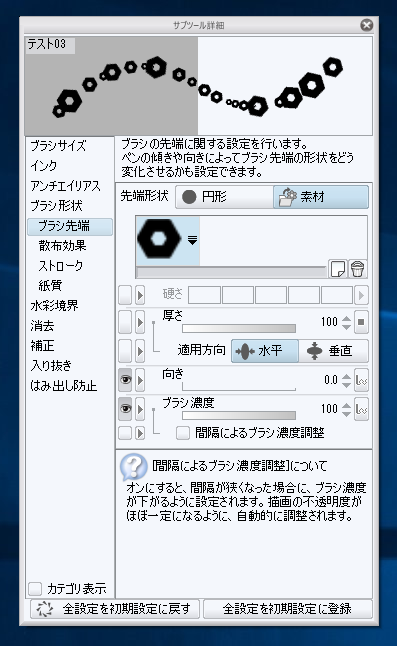Expand the 硬さ row arrow
Image resolution: width=397 pixels, height=646 pixels.
tap(140, 295)
